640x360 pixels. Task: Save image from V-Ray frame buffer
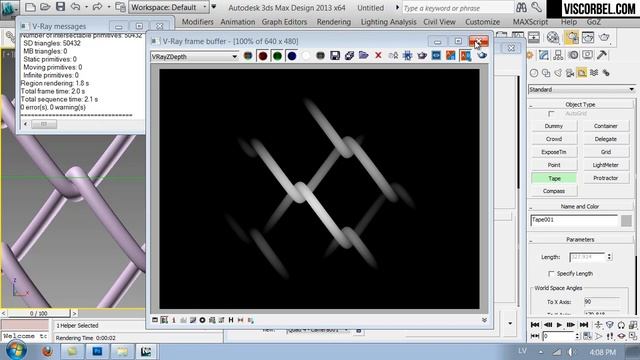[x=335, y=56]
